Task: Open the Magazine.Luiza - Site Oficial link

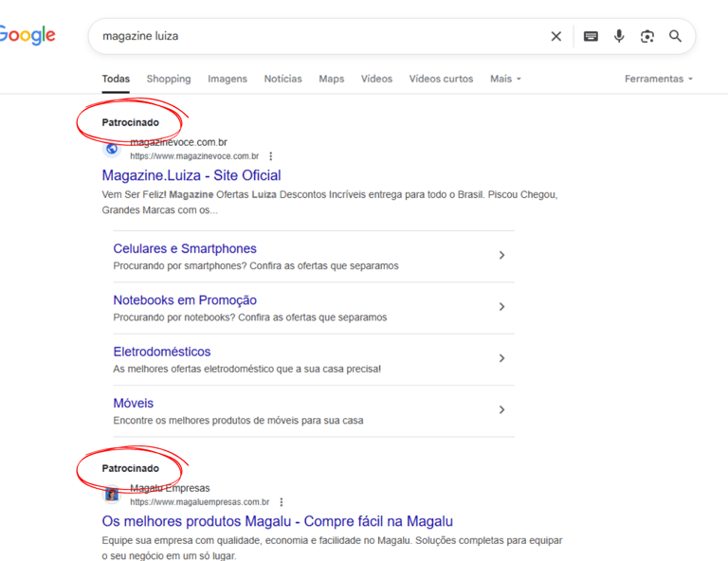Action: 191,175
